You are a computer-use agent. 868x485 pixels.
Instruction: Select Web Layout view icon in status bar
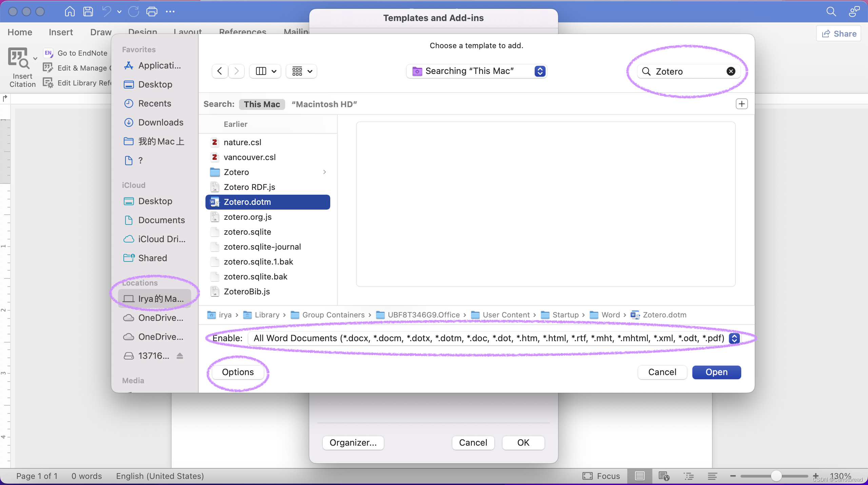click(x=664, y=476)
